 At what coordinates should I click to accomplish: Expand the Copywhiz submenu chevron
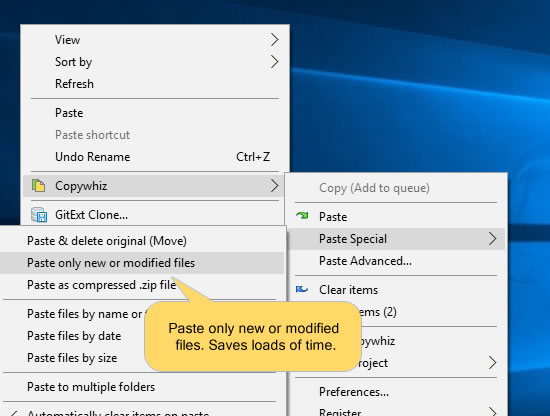coord(274,186)
